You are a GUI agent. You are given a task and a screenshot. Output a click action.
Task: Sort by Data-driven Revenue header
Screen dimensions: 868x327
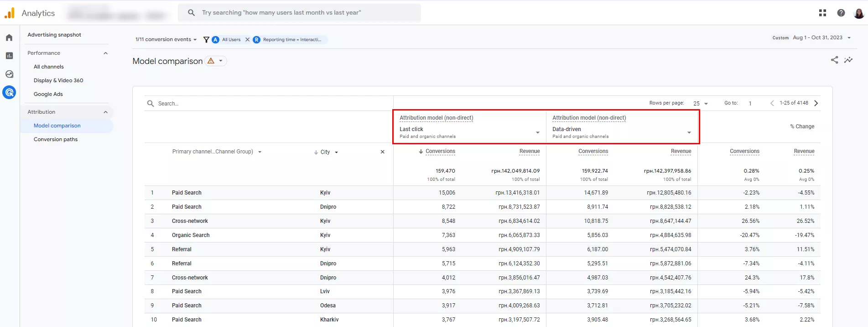[681, 151]
